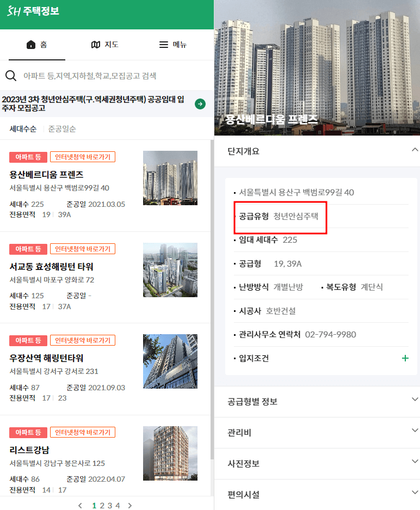
Task: Expand the 공급형별 정보 section
Action: [x=317, y=401]
